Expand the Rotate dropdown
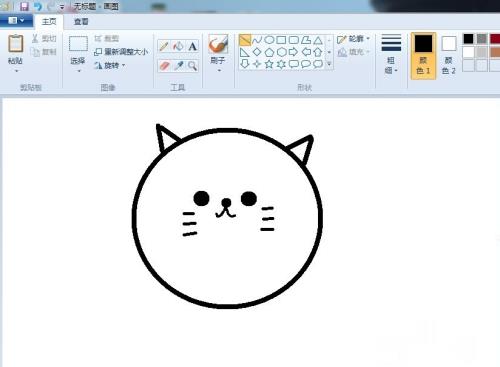The image size is (500, 367). (109, 65)
